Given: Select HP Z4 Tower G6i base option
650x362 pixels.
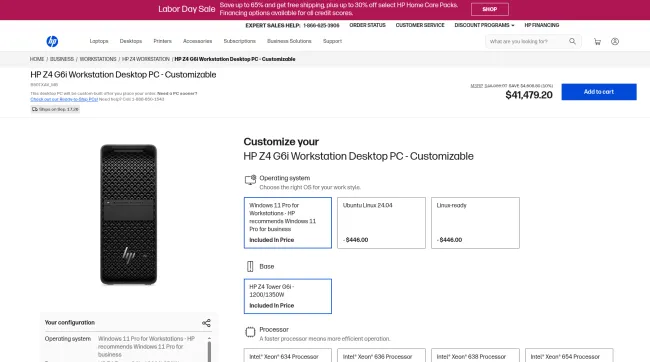Looking at the screenshot, I should click(x=288, y=296).
